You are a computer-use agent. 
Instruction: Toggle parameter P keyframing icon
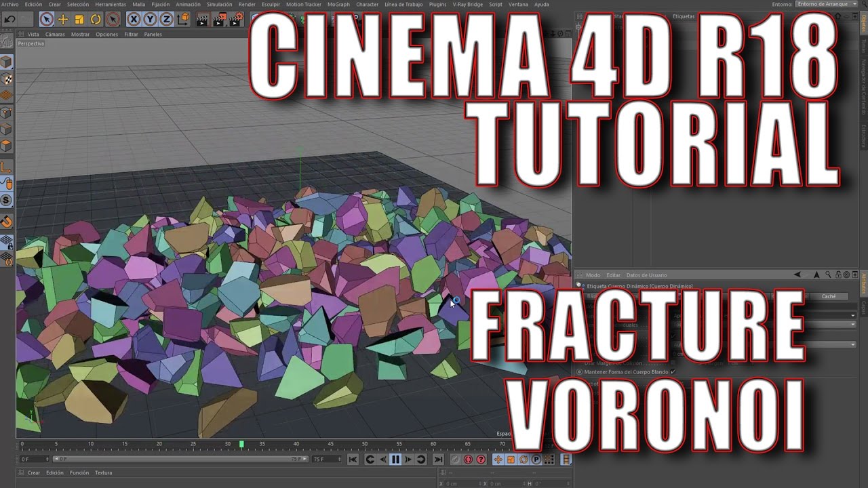point(536,460)
